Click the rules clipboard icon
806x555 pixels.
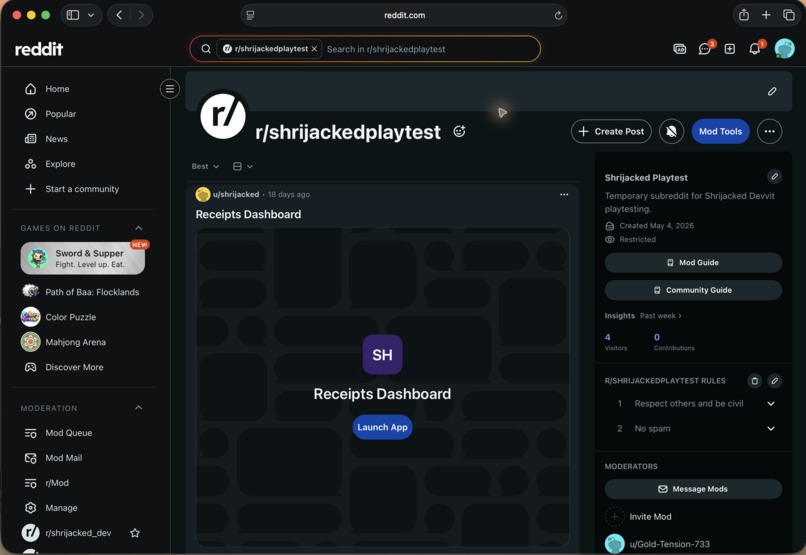pyautogui.click(x=754, y=381)
